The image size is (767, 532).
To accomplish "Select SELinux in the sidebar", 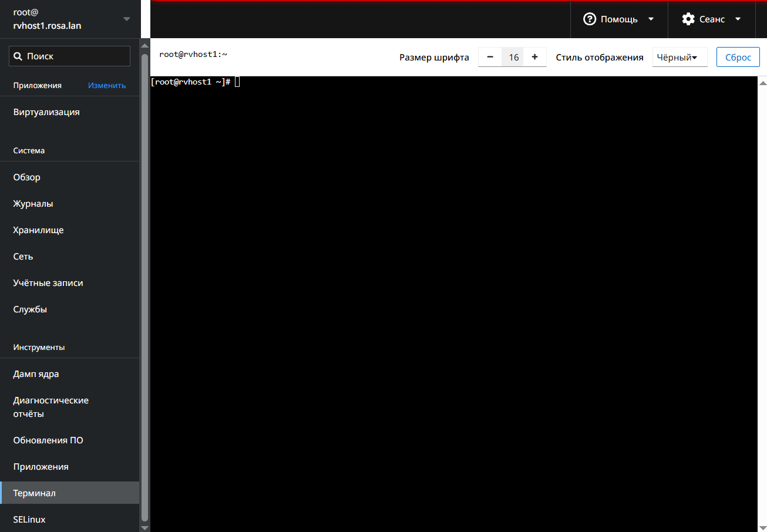I will (x=29, y=520).
